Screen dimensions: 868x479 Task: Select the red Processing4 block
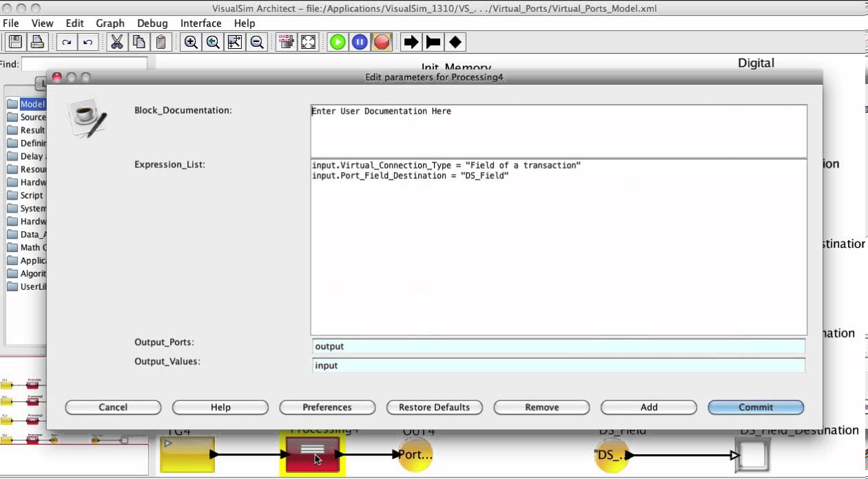(313, 454)
